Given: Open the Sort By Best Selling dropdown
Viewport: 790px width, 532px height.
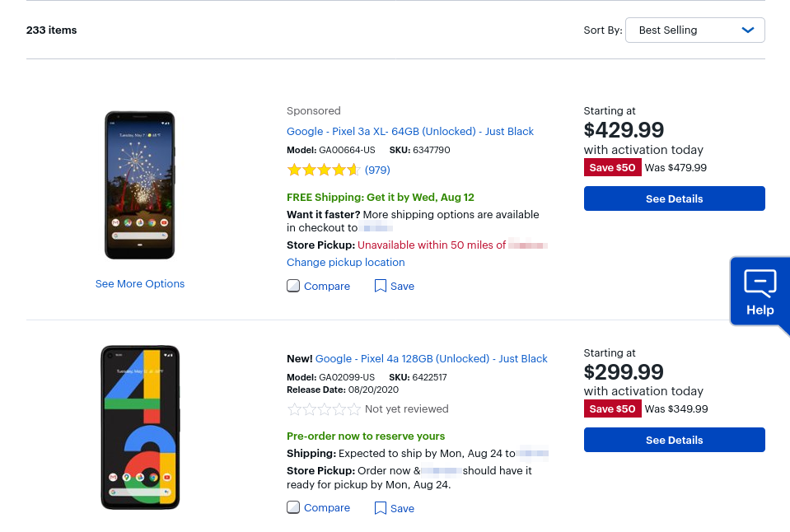Looking at the screenshot, I should pos(694,30).
